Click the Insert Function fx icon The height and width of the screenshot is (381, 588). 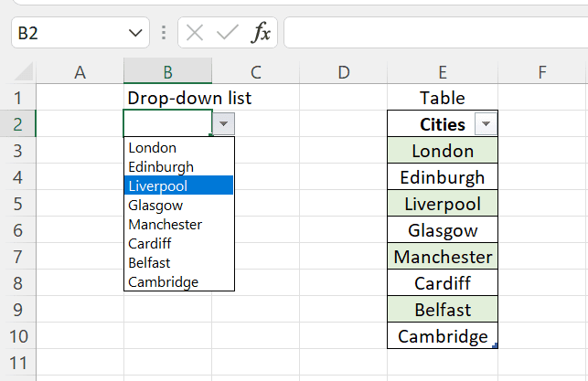[x=262, y=34]
